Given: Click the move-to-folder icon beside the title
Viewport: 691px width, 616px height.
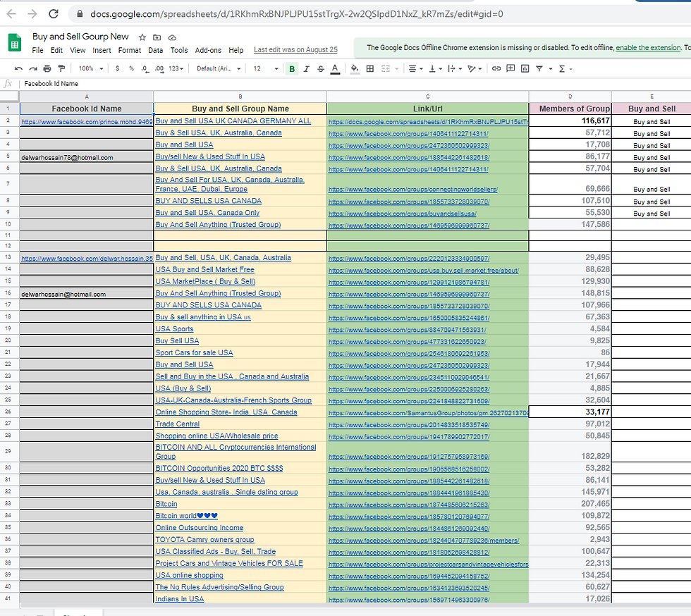Looking at the screenshot, I should 157,37.
